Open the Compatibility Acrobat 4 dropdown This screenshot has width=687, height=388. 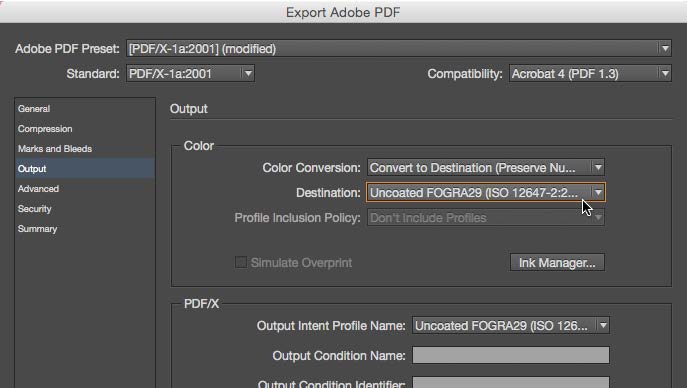(590, 74)
